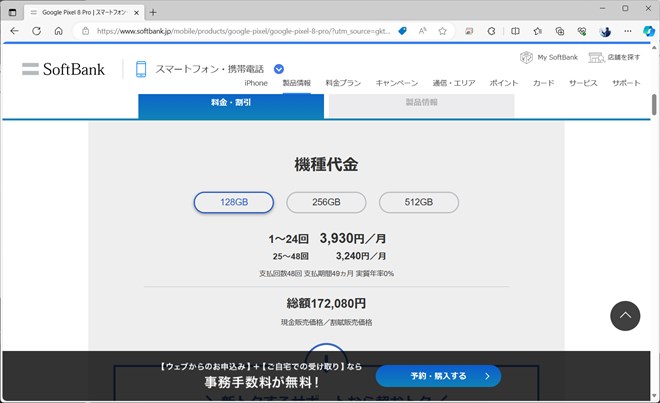
Task: Close the Google Pixel 8 Pro tab
Action: 136,13
